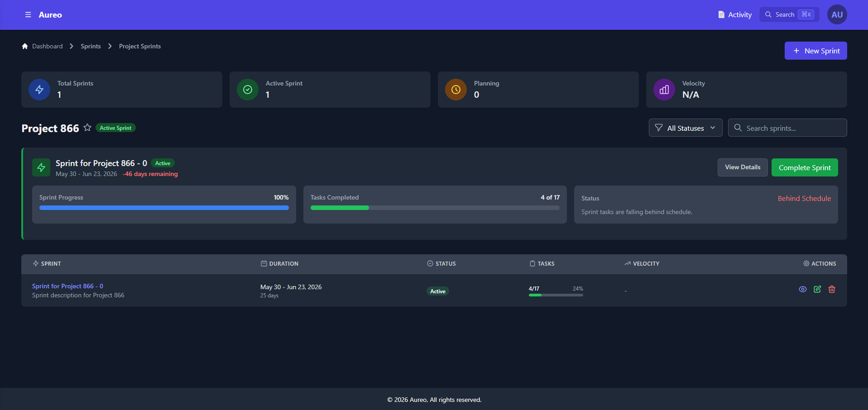Create a New Sprint
The image size is (868, 410).
[815, 50]
